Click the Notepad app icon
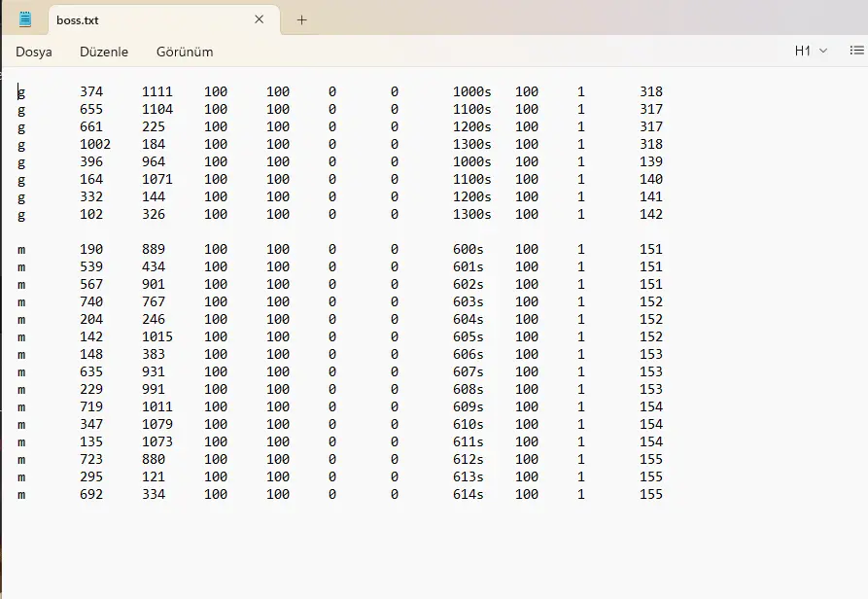The height and width of the screenshot is (599, 868). tap(24, 18)
